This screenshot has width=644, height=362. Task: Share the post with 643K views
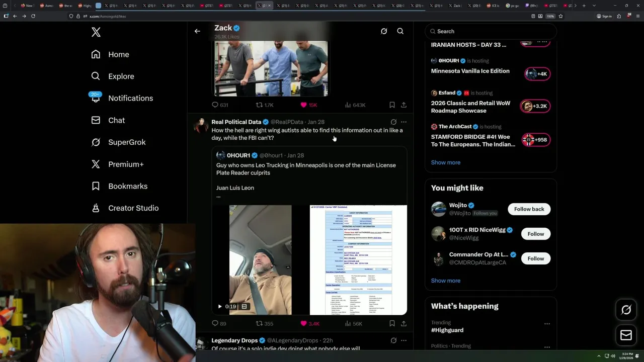(x=404, y=105)
